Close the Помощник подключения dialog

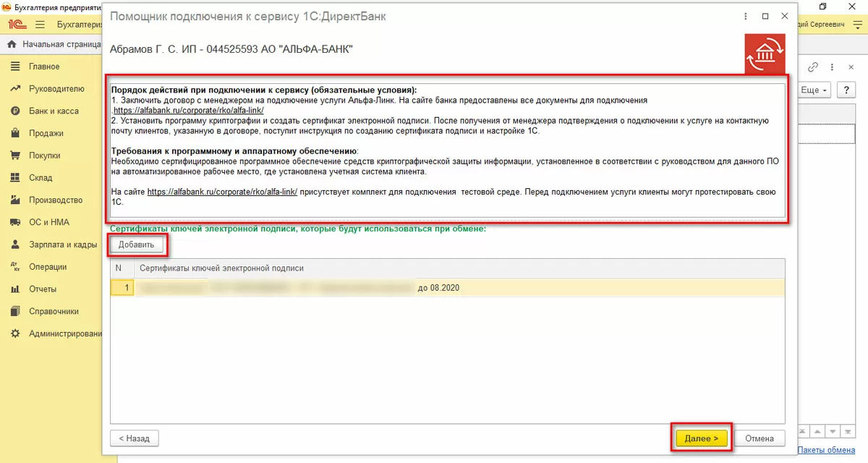tap(784, 16)
